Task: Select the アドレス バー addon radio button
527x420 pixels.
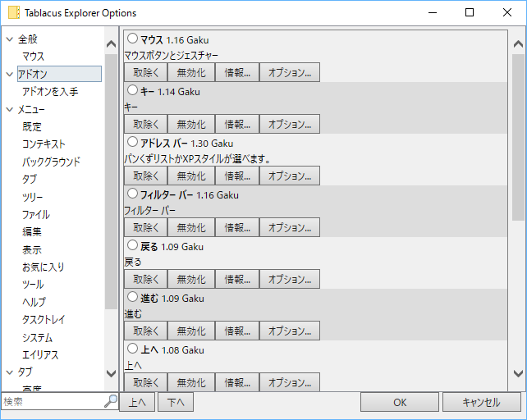Action: tap(132, 142)
